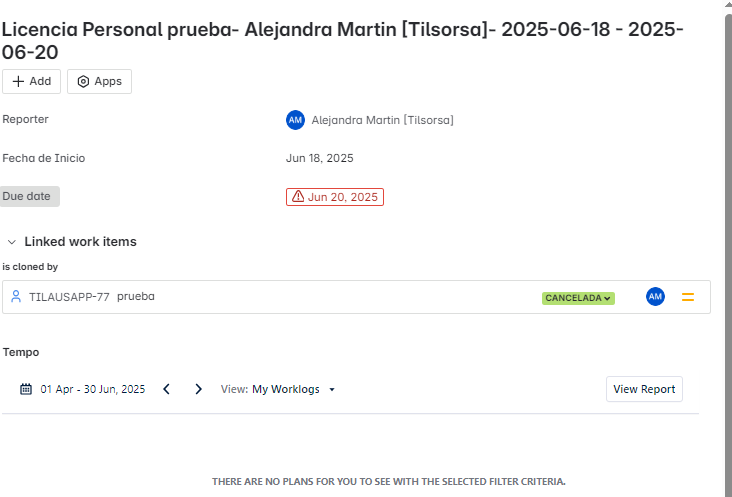Click the medium priority icon on linked item

[688, 297]
